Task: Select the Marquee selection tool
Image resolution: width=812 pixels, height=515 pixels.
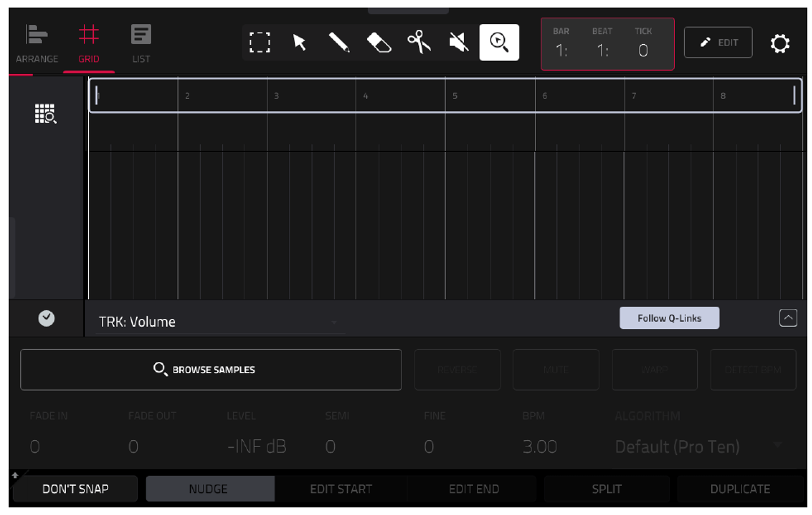Action: [x=260, y=42]
